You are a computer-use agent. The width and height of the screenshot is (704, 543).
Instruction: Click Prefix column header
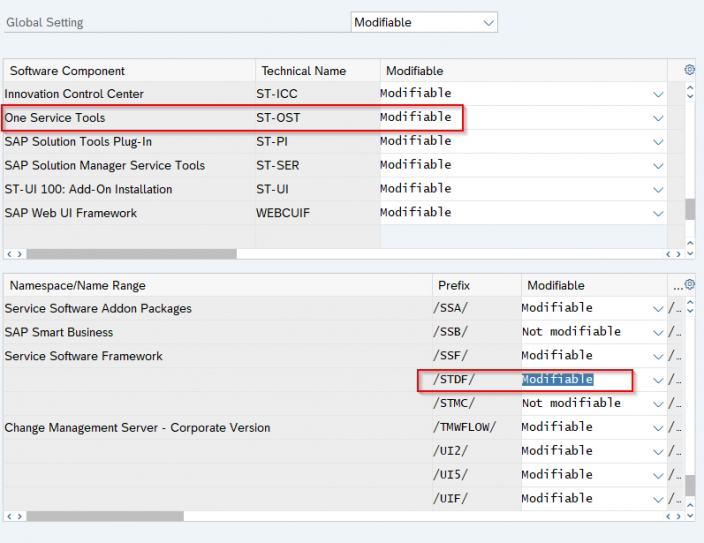coord(477,285)
